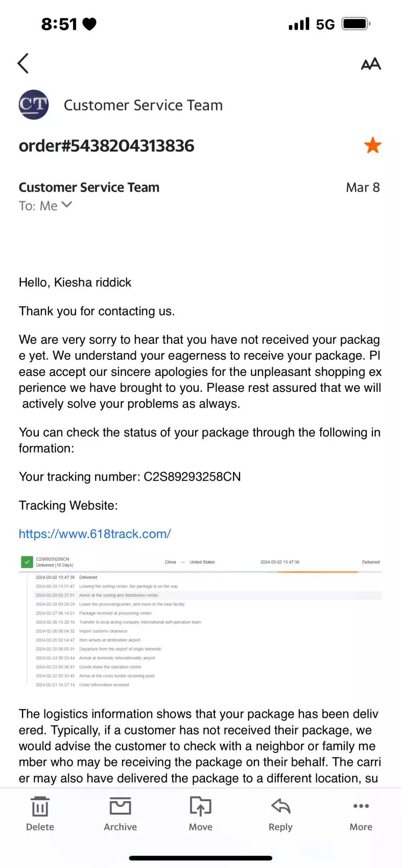Delete this email with the trash icon
The height and width of the screenshot is (868, 401).
40,814
